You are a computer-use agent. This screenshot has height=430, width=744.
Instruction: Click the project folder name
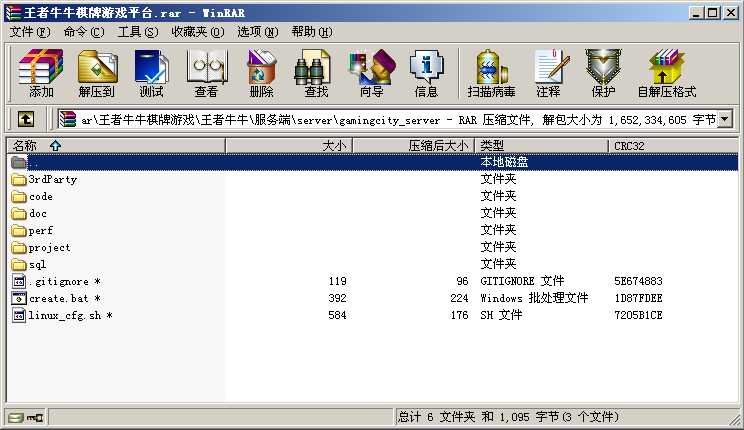point(49,248)
